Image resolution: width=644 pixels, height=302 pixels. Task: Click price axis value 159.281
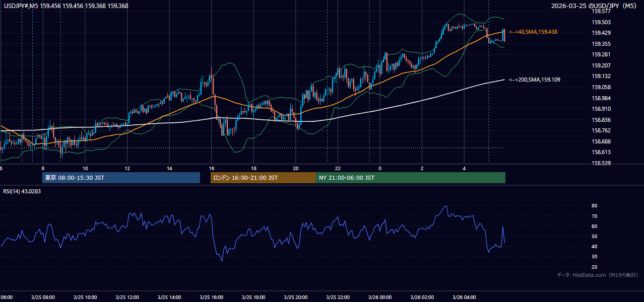601,54
